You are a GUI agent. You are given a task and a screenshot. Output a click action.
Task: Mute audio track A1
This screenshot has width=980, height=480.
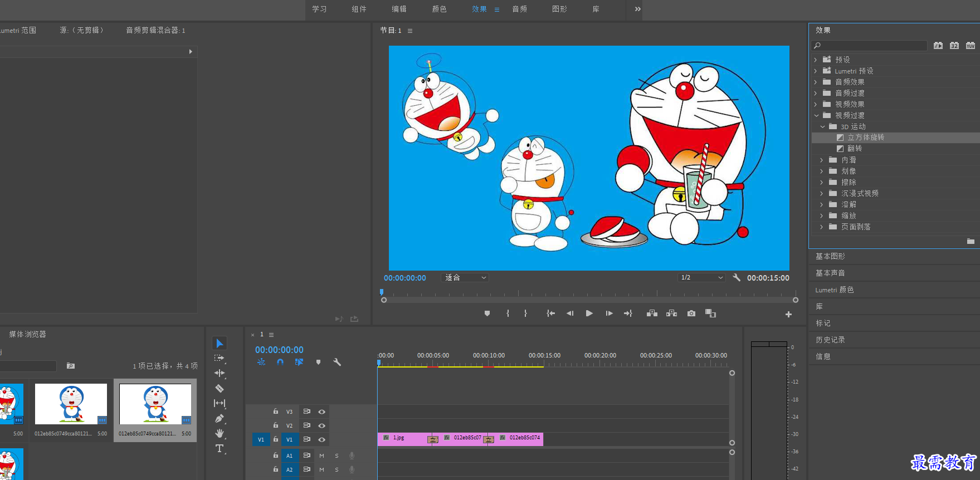tap(321, 455)
